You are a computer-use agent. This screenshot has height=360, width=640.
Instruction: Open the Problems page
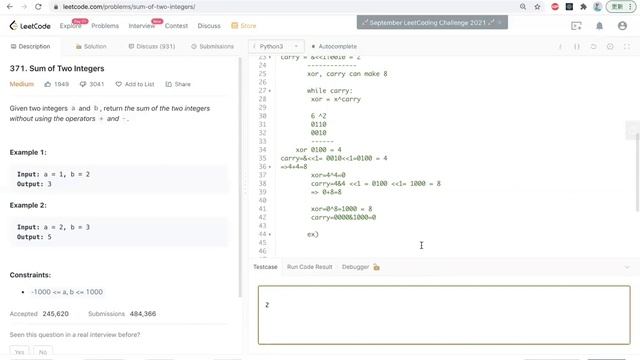(x=105, y=26)
